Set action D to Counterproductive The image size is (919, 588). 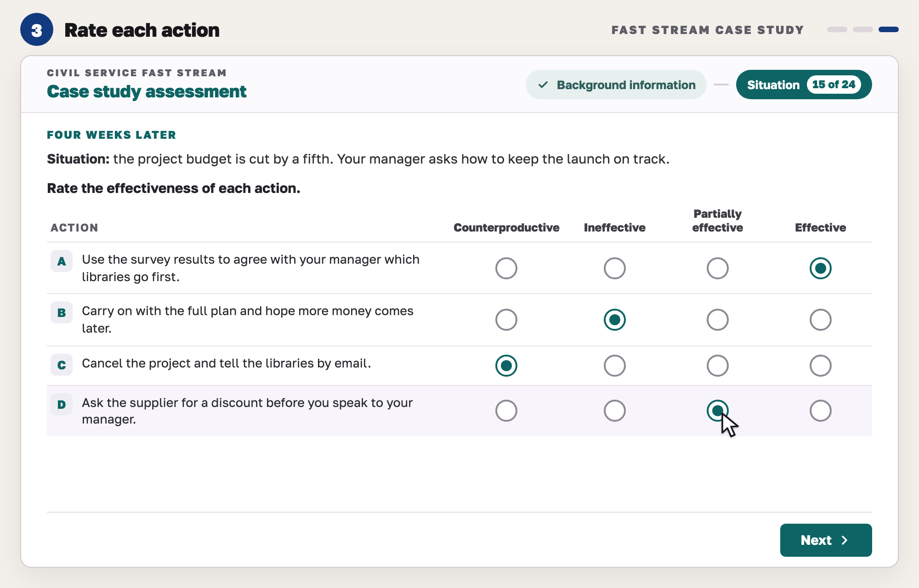pos(506,411)
